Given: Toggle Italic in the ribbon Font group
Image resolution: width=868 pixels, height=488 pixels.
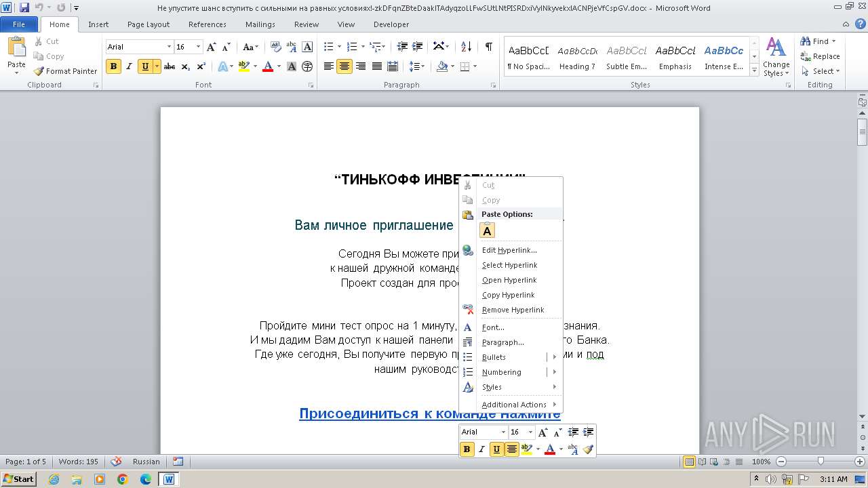Looking at the screenshot, I should click(x=129, y=66).
